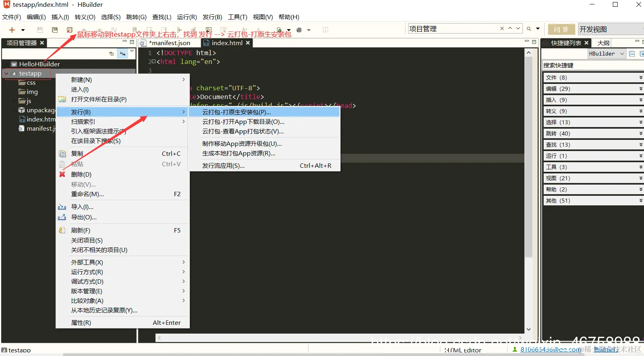Image resolution: width=644 pixels, height=356 pixels.
Task: Expand the 视图 (21) shortcut group
Action: (593, 178)
